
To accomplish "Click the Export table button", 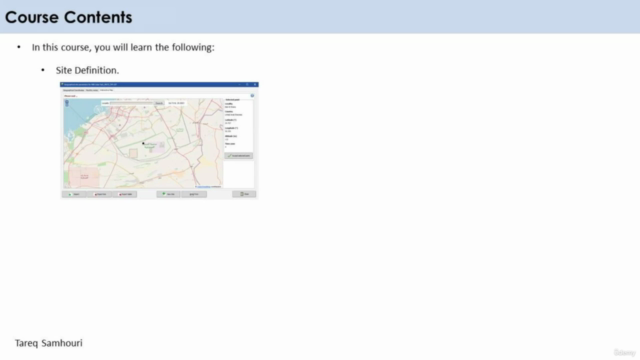I will (125, 194).
